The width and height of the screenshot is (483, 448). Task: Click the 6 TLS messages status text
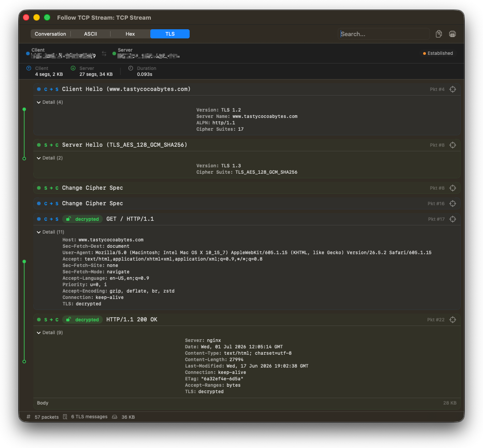point(89,417)
